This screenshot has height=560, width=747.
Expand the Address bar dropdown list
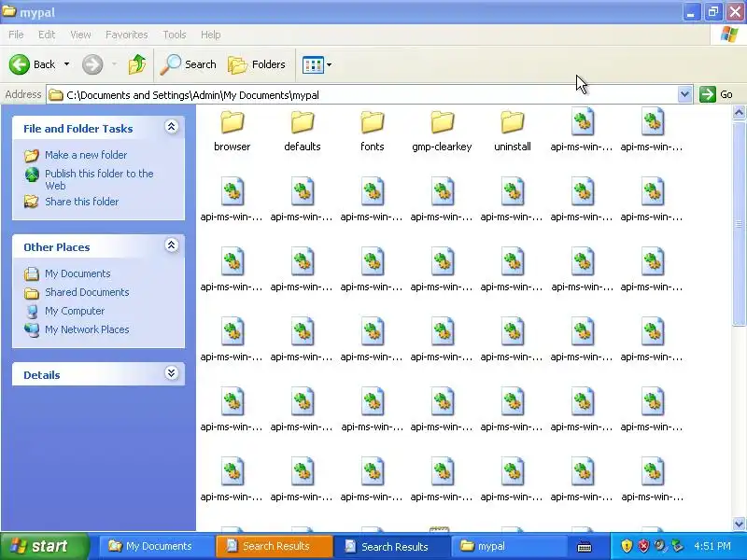click(684, 94)
